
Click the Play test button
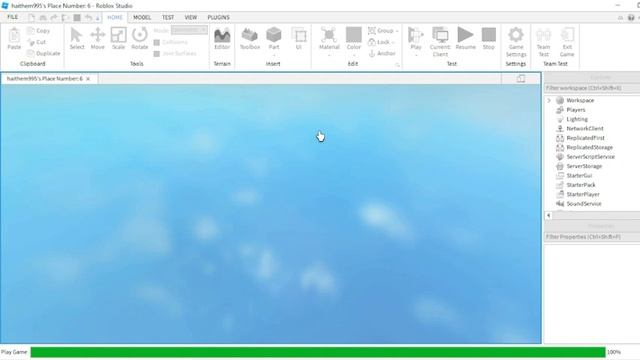(x=416, y=38)
